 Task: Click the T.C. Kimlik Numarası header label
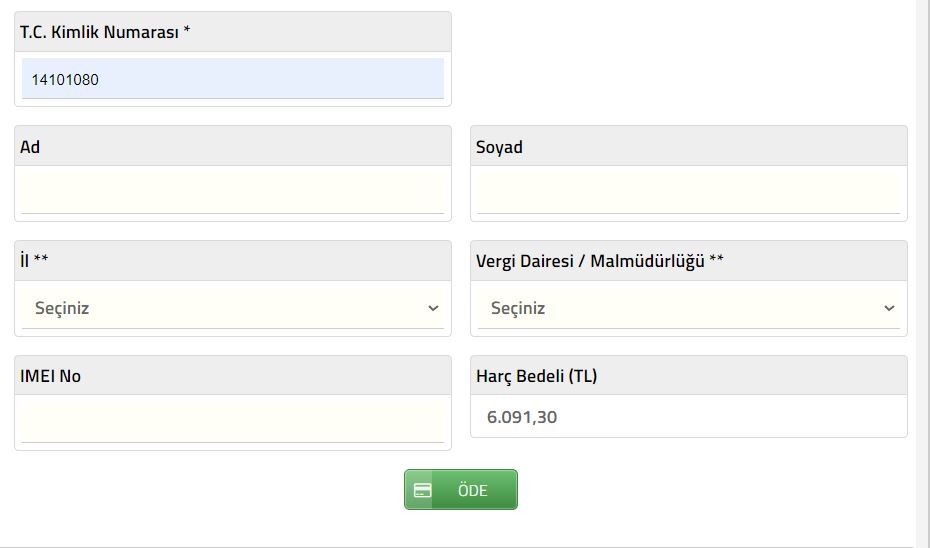pyautogui.click(x=99, y=32)
